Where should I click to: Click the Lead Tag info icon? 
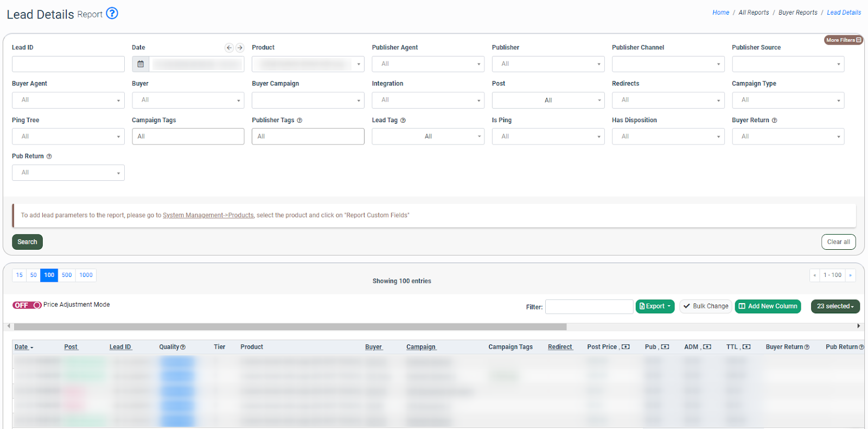[x=403, y=121]
